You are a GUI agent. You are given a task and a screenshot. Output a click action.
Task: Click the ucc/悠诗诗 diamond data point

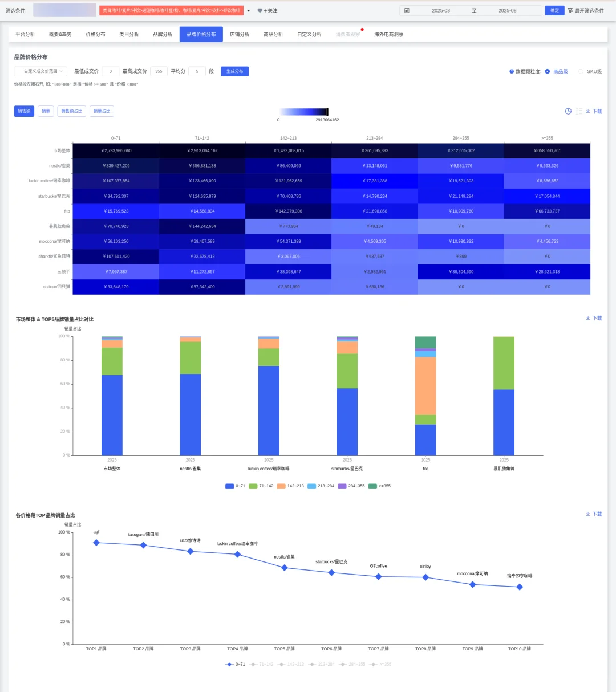(191, 551)
